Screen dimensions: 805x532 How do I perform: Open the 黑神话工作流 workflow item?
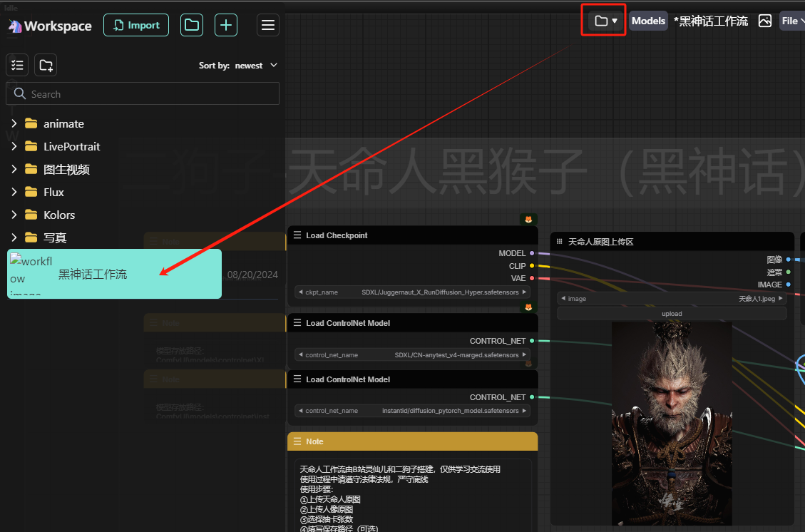(114, 274)
